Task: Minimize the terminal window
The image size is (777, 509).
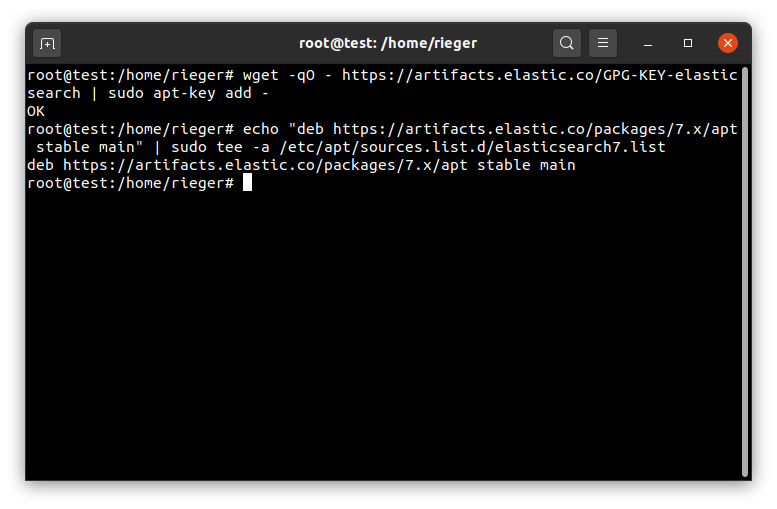Action: point(648,44)
